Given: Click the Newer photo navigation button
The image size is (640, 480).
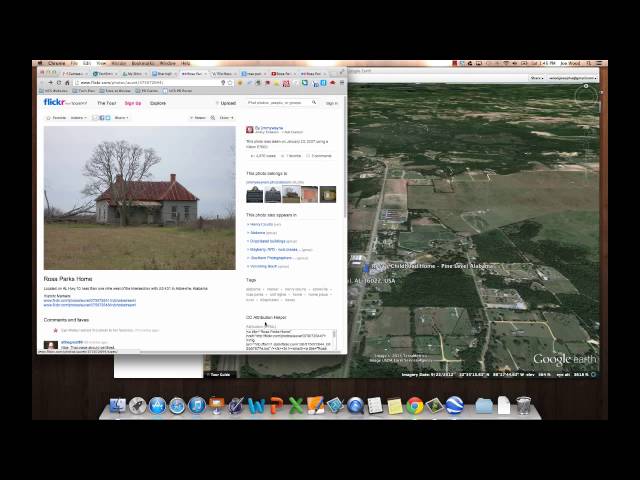Looking at the screenshot, I should [198, 118].
